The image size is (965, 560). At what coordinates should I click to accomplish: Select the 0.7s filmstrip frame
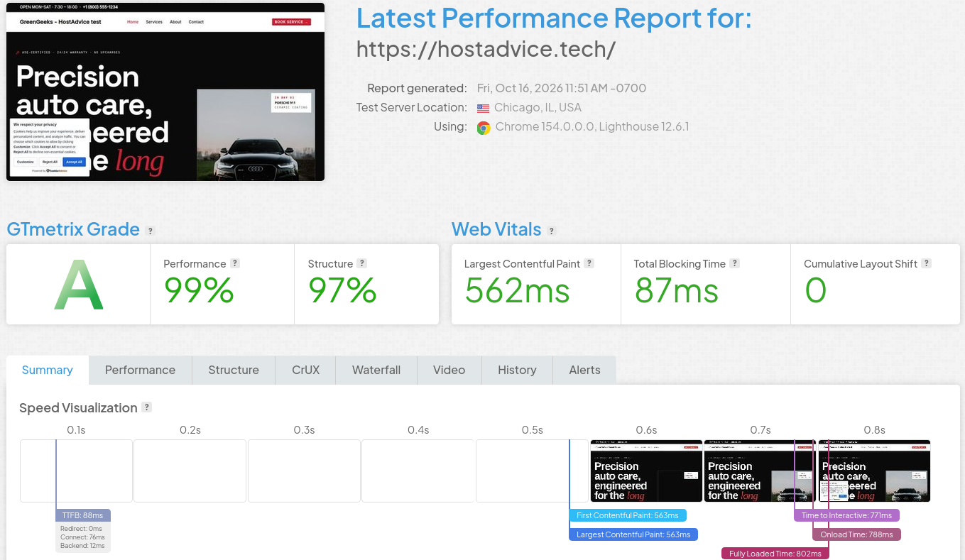760,471
